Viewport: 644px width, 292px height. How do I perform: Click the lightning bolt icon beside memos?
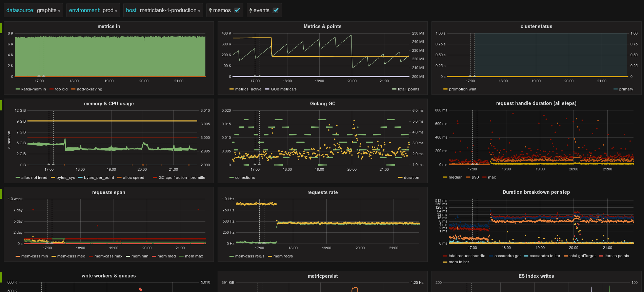coord(210,10)
